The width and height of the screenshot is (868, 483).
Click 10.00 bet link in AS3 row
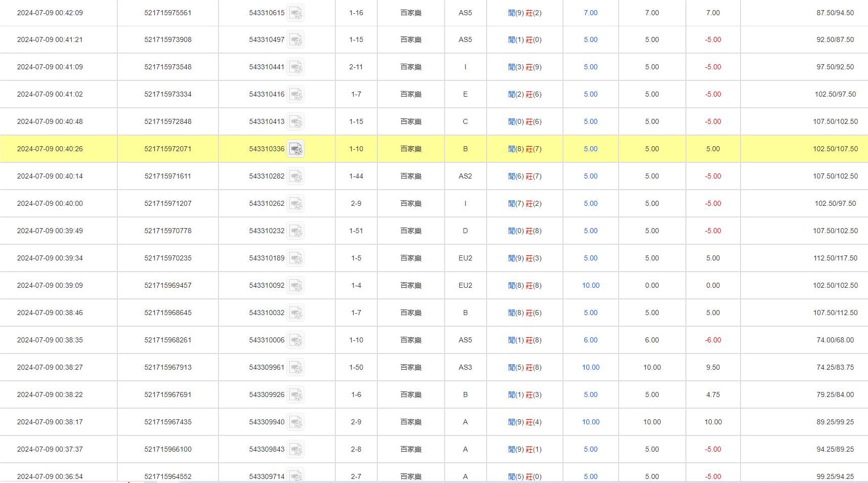pyautogui.click(x=590, y=367)
